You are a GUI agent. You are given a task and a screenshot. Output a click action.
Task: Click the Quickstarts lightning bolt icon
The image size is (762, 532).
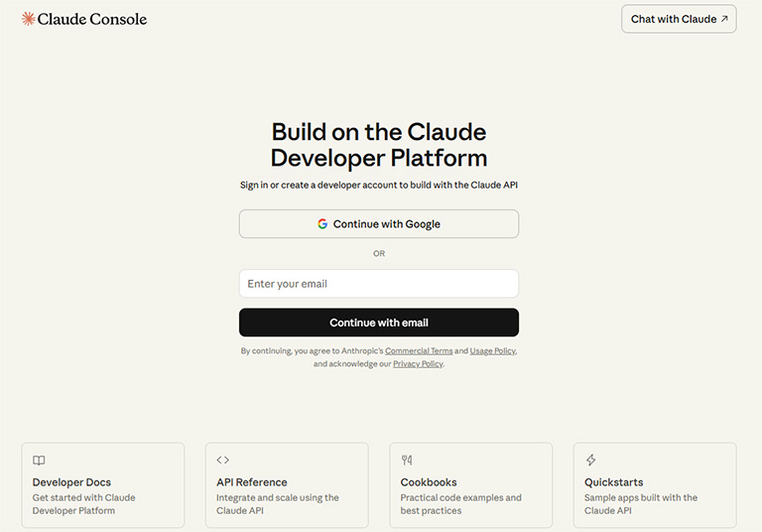point(590,461)
